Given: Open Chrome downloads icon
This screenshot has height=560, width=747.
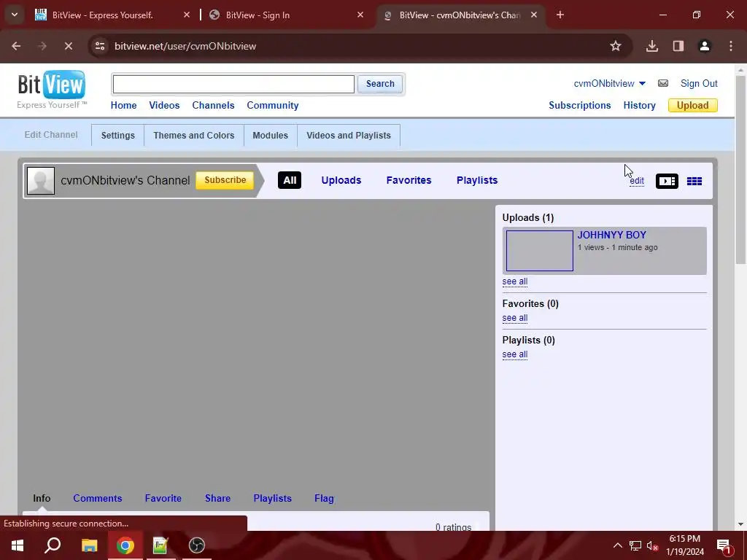Looking at the screenshot, I should (x=651, y=46).
